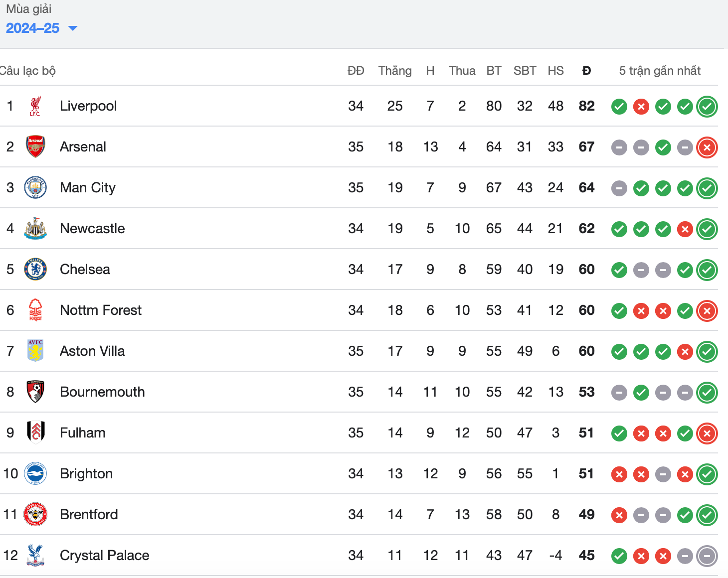Click the Thắng column header
Screen dimensions: 728x578
click(x=395, y=71)
